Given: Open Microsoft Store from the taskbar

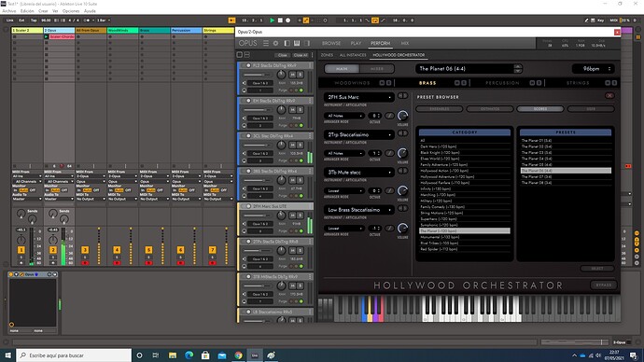Looking at the screenshot, I should point(205,355).
